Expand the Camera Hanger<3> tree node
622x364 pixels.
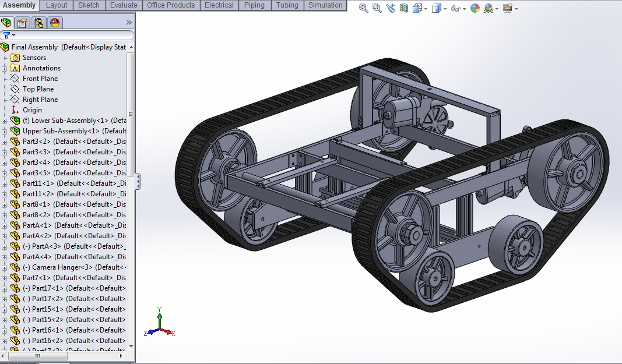click(x=4, y=268)
